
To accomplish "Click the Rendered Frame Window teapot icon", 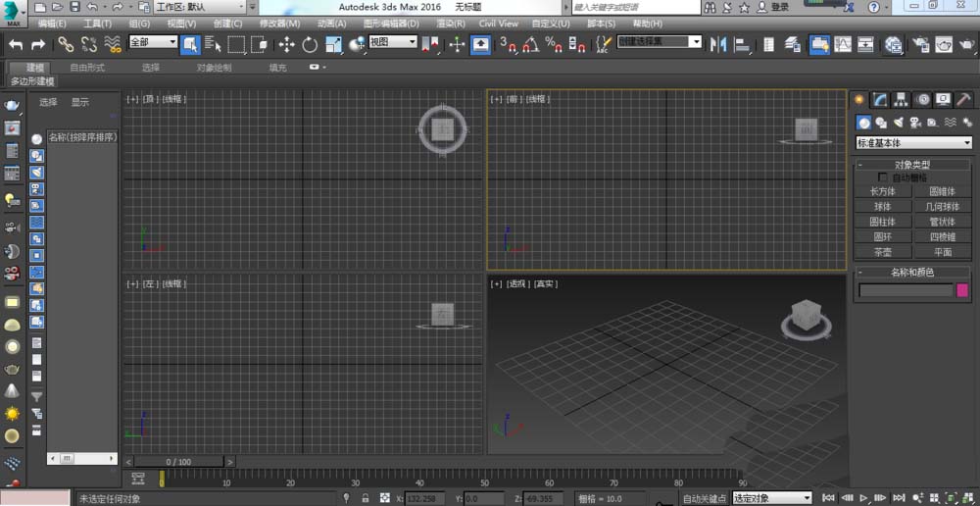I will (943, 44).
